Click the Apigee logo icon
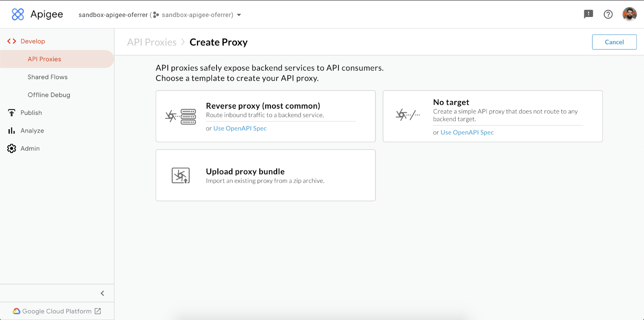Image resolution: width=644 pixels, height=320 pixels. (18, 14)
